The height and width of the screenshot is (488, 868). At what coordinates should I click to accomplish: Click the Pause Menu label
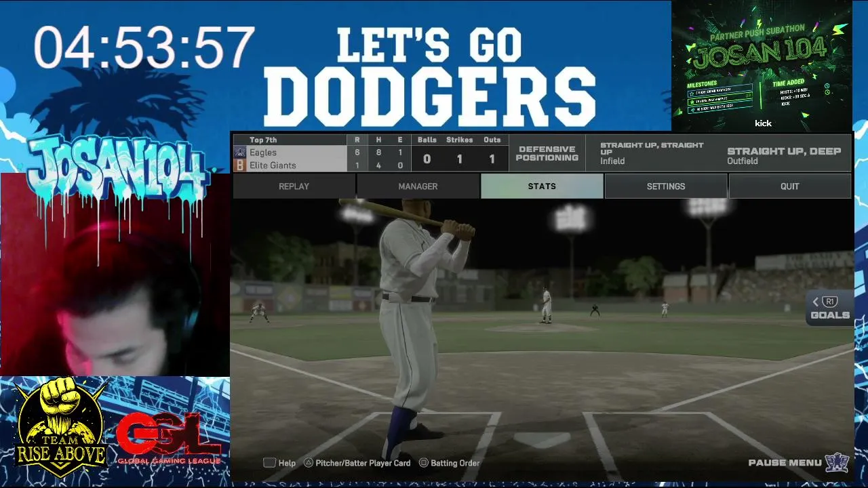coord(785,463)
